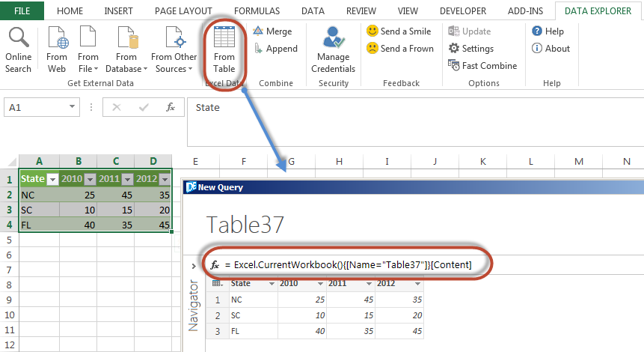644x352 pixels.
Task: Select worksheet cell containing FL
Action: click(39, 225)
